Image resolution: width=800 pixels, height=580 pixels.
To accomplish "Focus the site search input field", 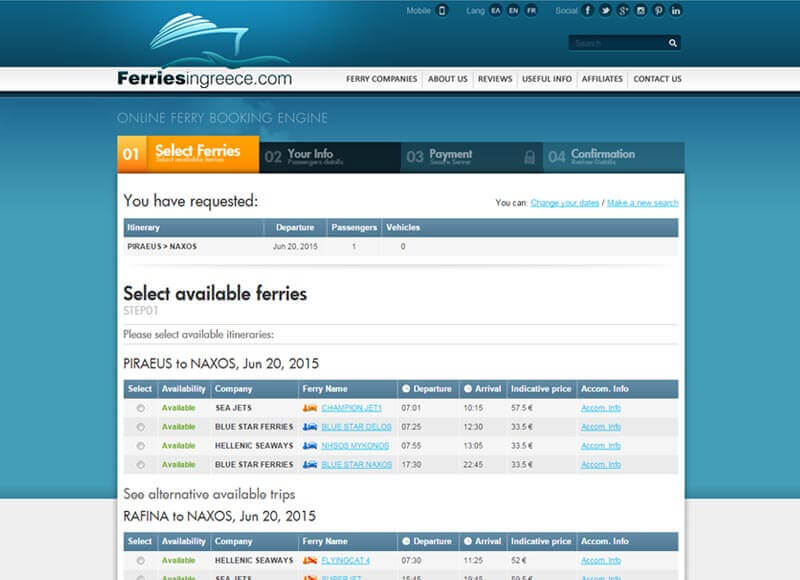I will 617,43.
